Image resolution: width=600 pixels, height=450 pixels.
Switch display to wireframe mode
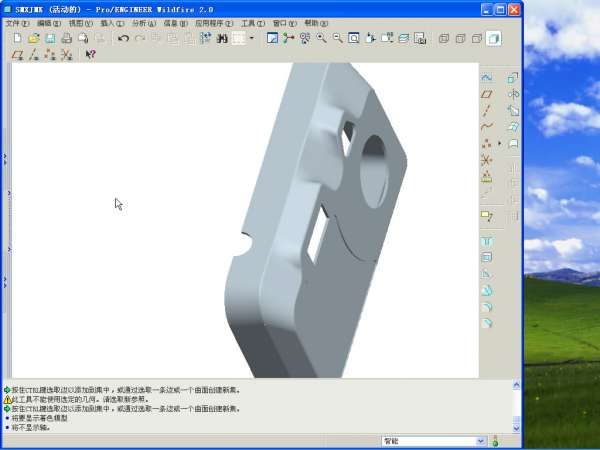444,38
